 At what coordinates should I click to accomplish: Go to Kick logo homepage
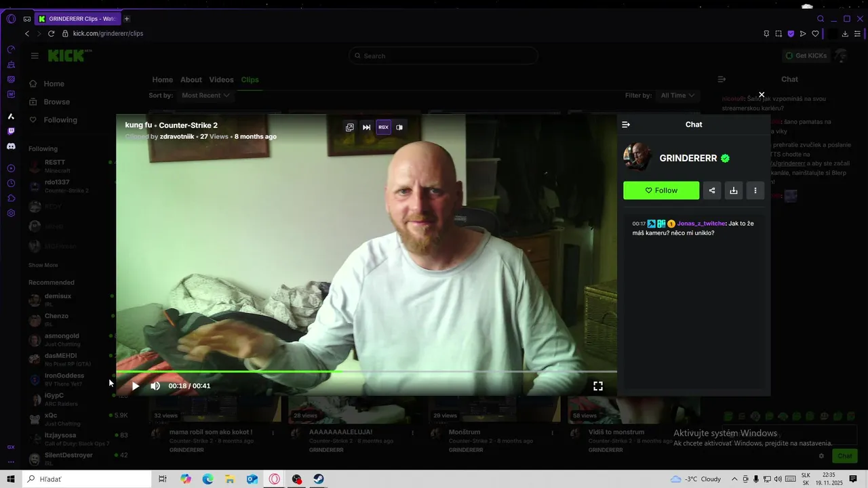point(70,56)
